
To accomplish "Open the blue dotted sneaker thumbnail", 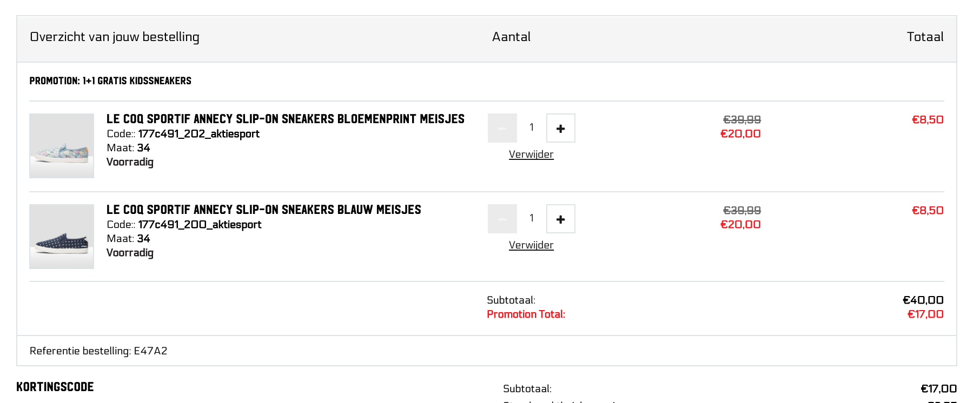I will pyautogui.click(x=62, y=237).
